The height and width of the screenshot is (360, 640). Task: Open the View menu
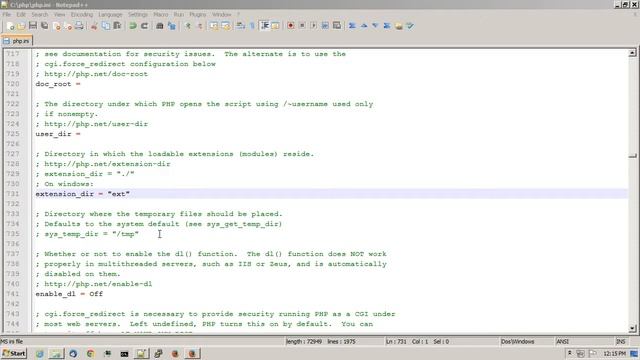click(x=60, y=14)
